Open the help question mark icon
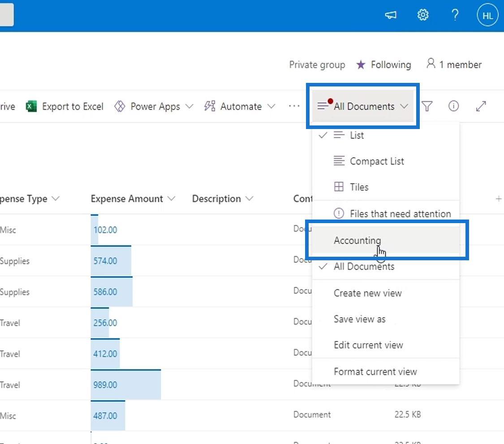This screenshot has height=444, width=504. 455,15
